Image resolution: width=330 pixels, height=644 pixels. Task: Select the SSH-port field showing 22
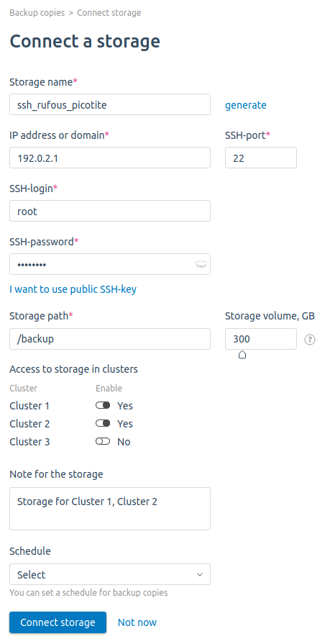coord(261,158)
